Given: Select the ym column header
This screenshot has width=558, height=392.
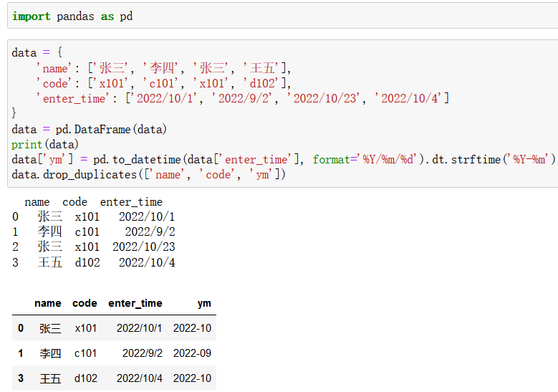Looking at the screenshot, I should point(204,303).
